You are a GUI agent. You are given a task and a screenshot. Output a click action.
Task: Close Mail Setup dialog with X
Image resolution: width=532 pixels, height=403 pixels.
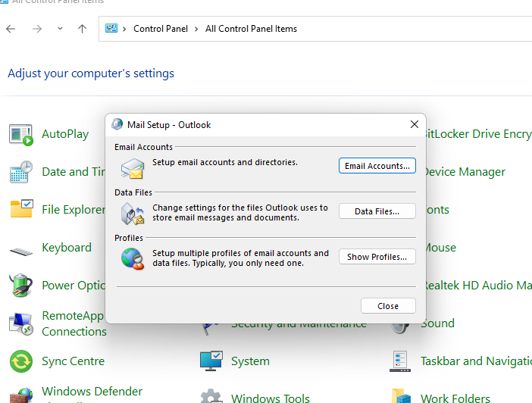point(415,124)
